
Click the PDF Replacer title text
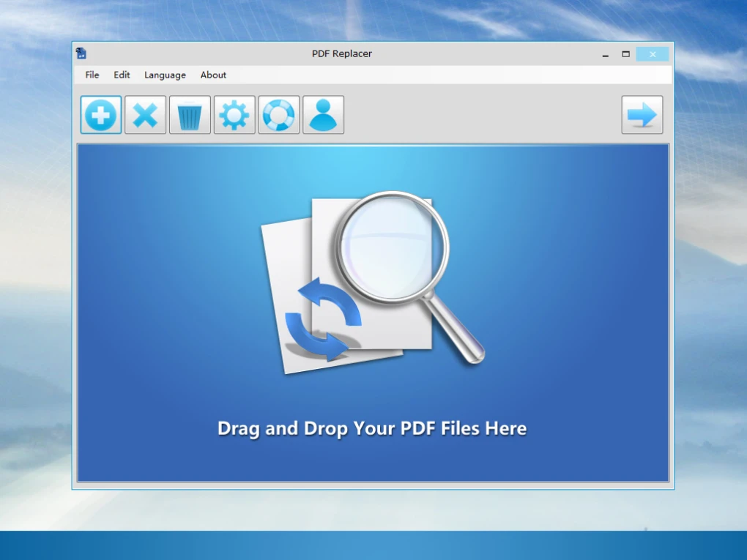tap(342, 53)
